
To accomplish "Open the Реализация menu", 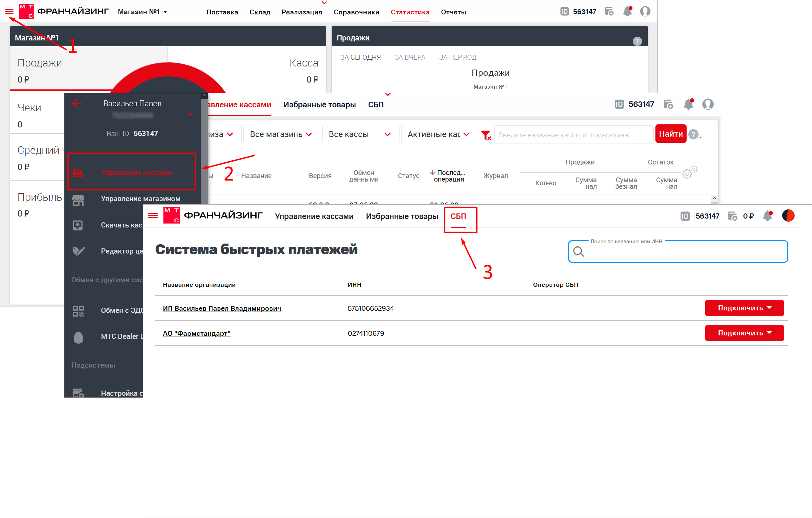I will point(302,12).
